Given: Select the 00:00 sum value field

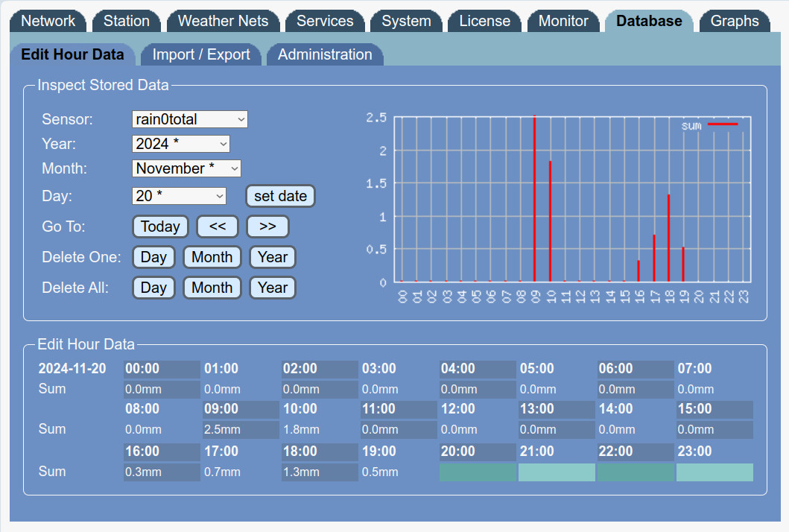Looking at the screenshot, I should point(162,390).
